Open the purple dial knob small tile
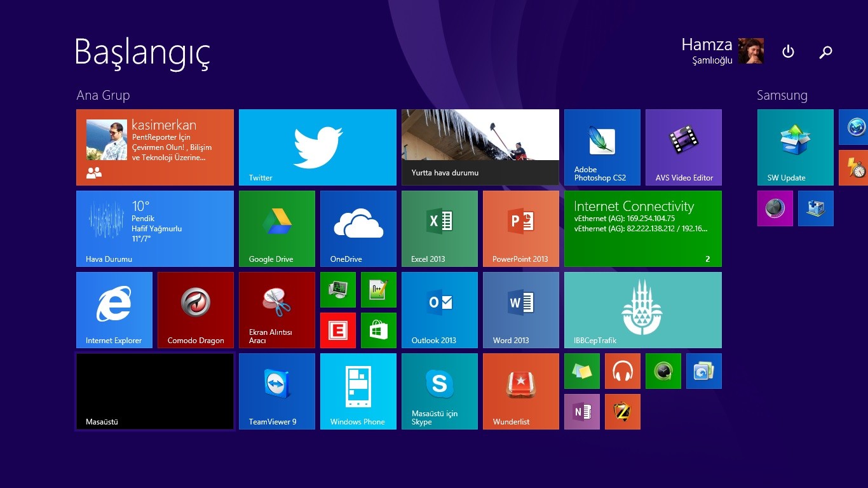This screenshot has width=868, height=488. [775, 208]
